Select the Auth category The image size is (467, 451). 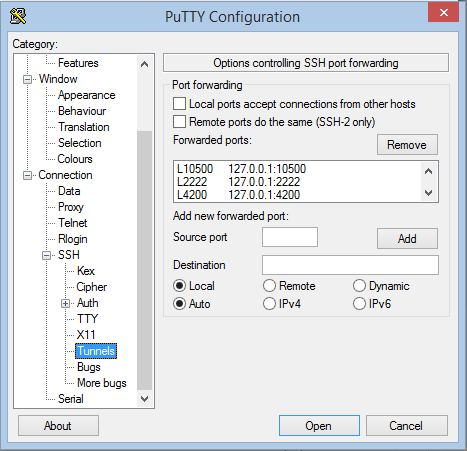point(88,303)
